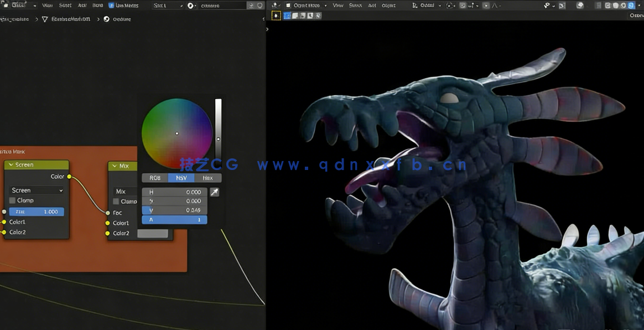Click the image search icon beside Render Result
This screenshot has width=644, height=330.
[252, 5]
